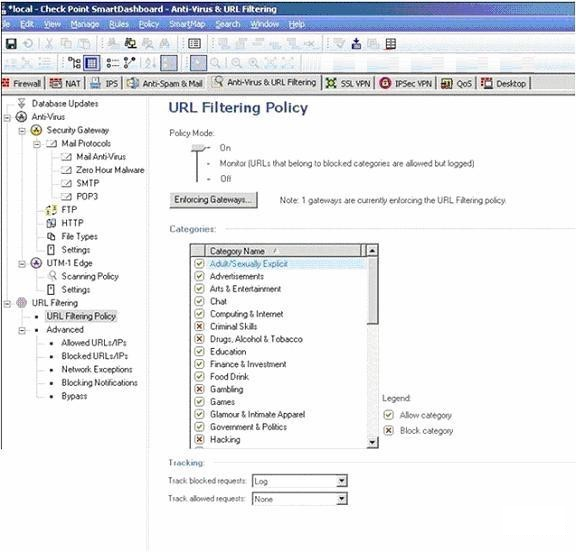Set Policy Mode slider to Off
This screenshot has height=552, width=576.
225,179
